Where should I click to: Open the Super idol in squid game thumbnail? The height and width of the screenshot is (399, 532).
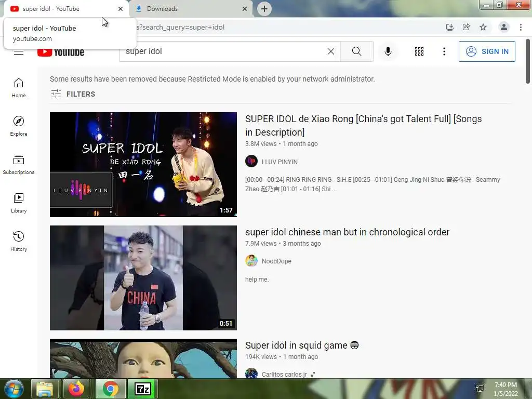point(143,358)
